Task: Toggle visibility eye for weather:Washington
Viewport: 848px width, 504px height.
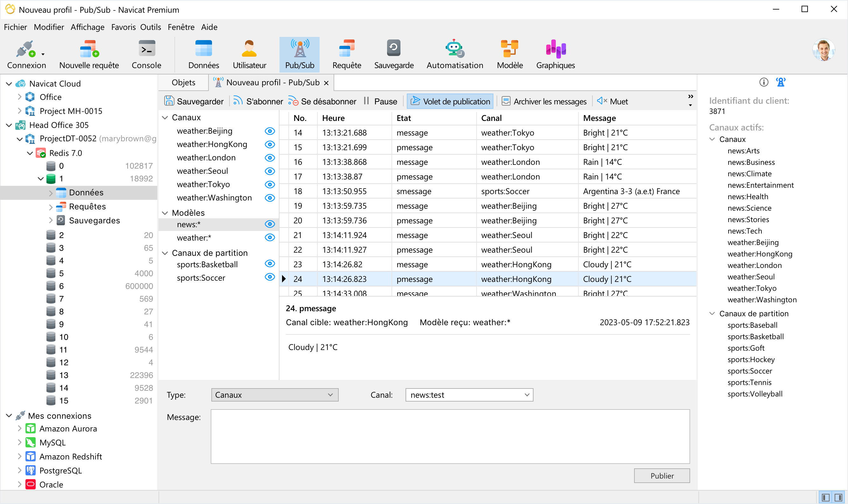Action: (x=270, y=198)
